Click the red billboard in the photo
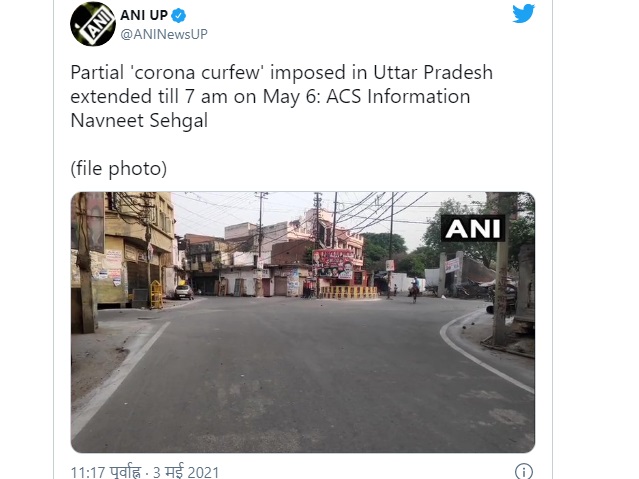 point(333,264)
